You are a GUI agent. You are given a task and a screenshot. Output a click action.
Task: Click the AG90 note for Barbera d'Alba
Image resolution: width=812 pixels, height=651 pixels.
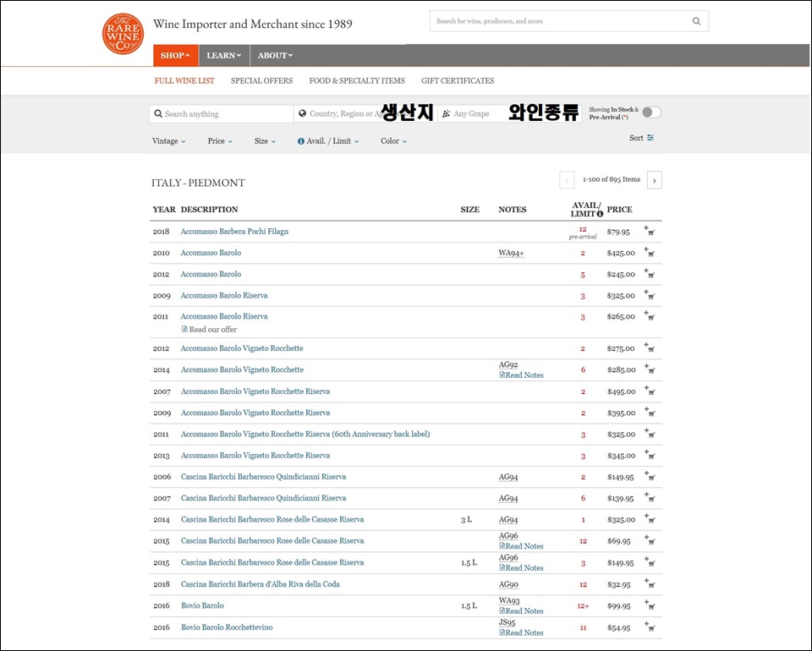point(508,584)
